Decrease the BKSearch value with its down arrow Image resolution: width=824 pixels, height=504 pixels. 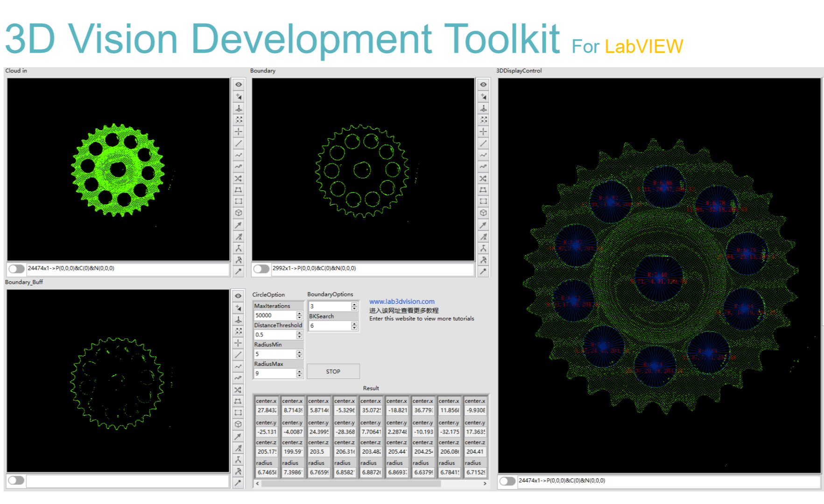[x=354, y=328]
